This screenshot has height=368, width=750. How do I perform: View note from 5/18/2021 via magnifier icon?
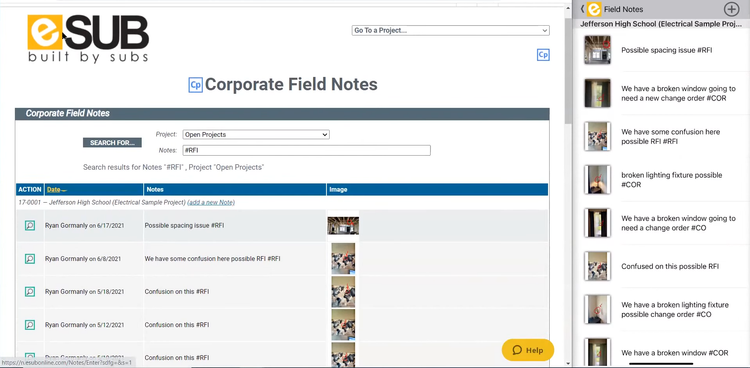(30, 291)
